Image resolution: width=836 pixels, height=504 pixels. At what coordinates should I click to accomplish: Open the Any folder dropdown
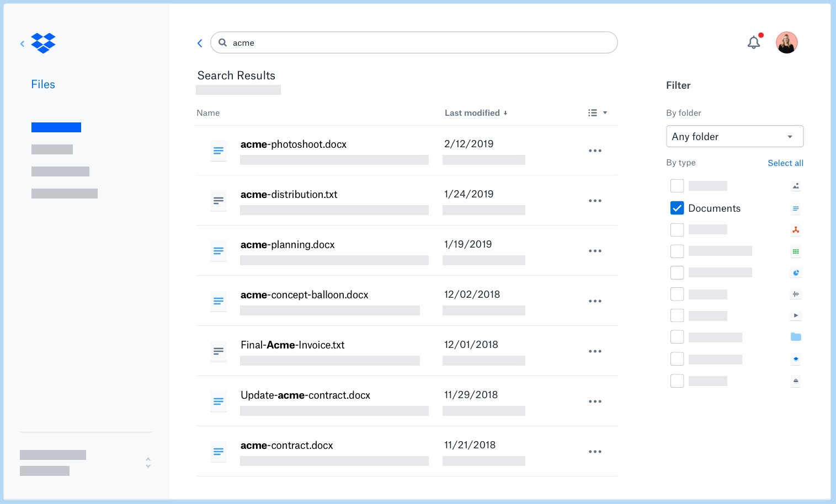[x=734, y=136]
